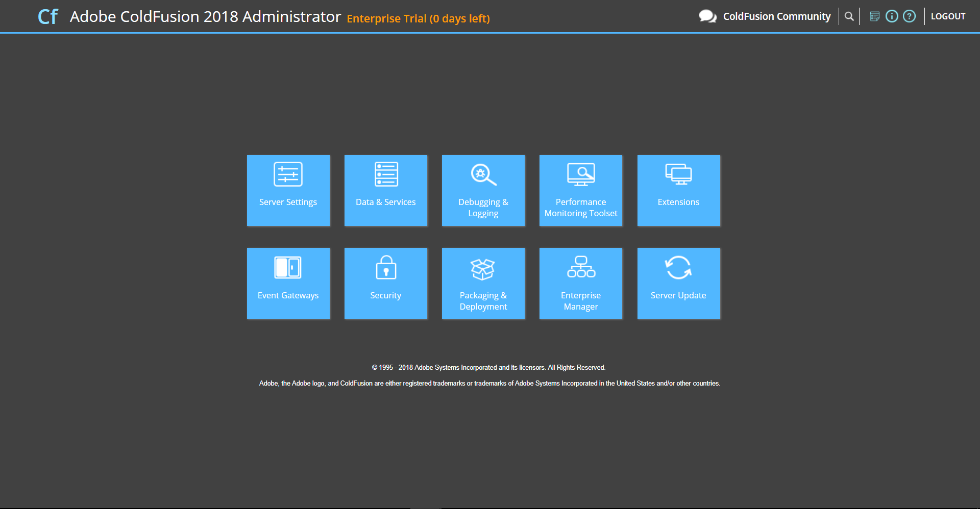Open the Extensions tile
This screenshot has height=509, width=980.
pyautogui.click(x=678, y=190)
